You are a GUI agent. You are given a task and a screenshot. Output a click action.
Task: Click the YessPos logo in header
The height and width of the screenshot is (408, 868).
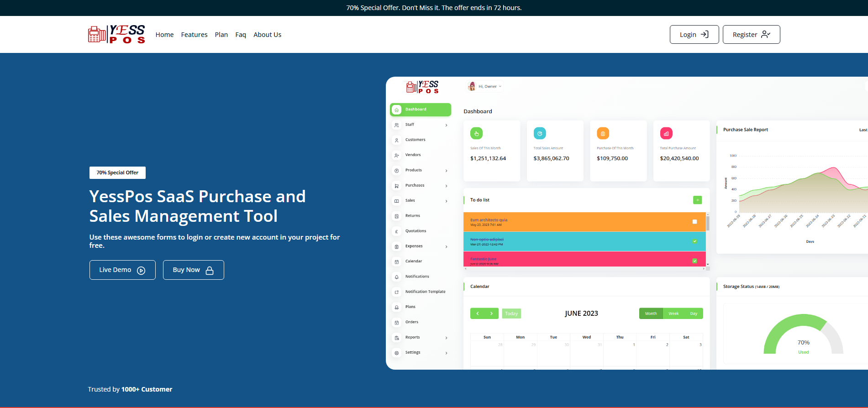116,34
